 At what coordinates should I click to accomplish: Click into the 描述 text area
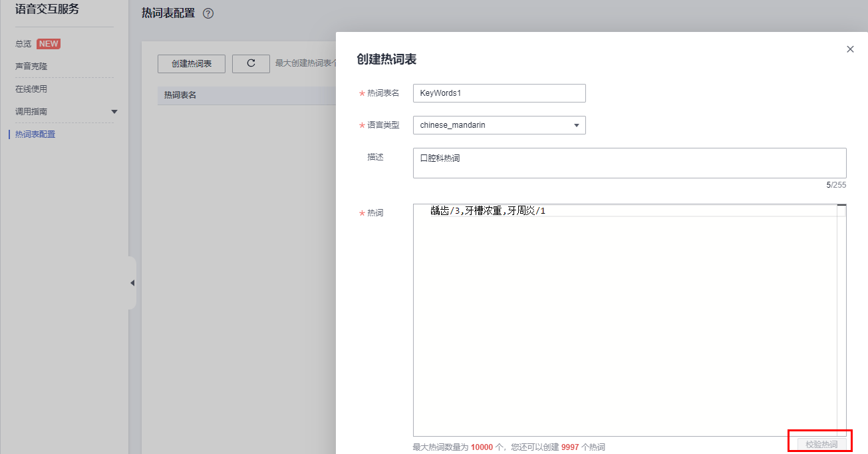(629, 163)
